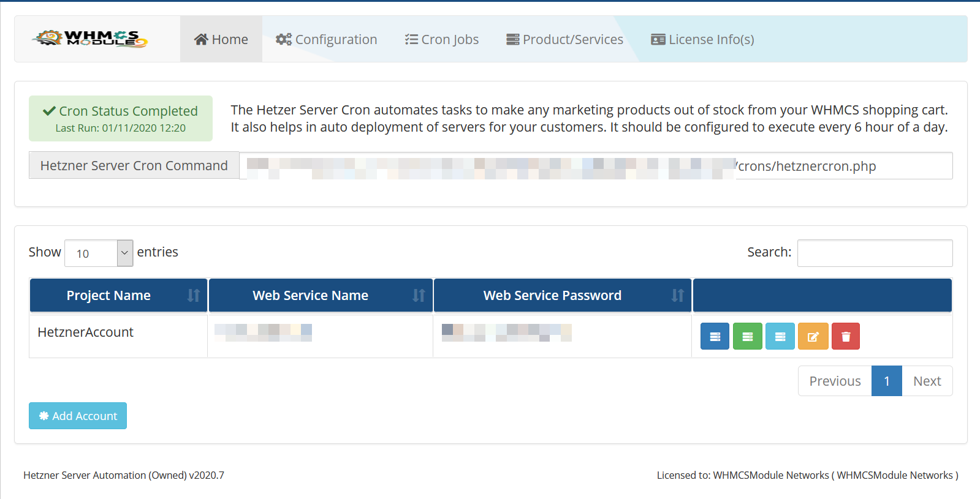
Task: Open the License Info(s) tab
Action: 702,39
